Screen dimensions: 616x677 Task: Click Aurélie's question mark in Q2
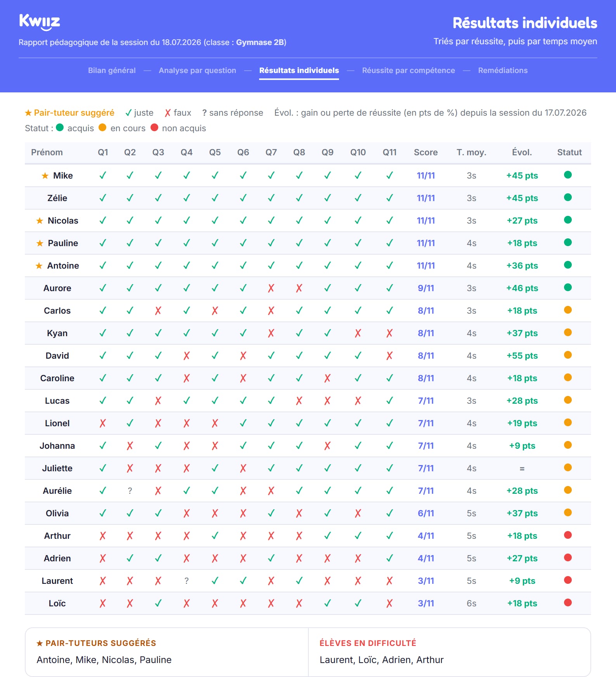click(130, 491)
